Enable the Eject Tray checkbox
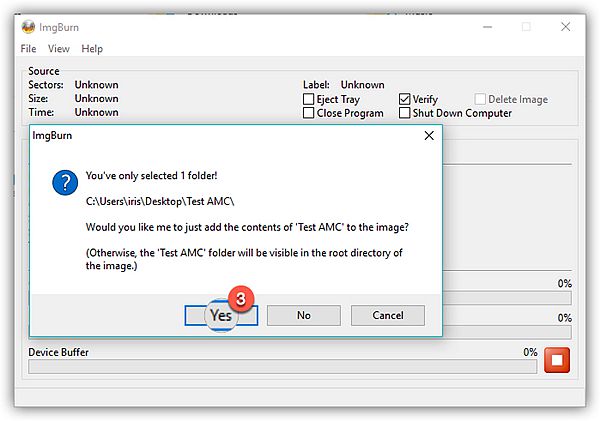600x421 pixels. [x=309, y=100]
